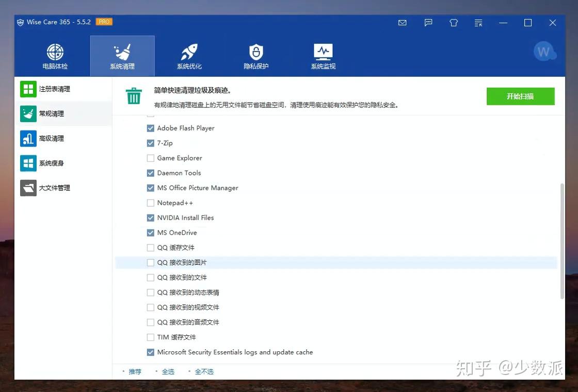
Task: Click the user avatar W circle
Action: coord(545,51)
